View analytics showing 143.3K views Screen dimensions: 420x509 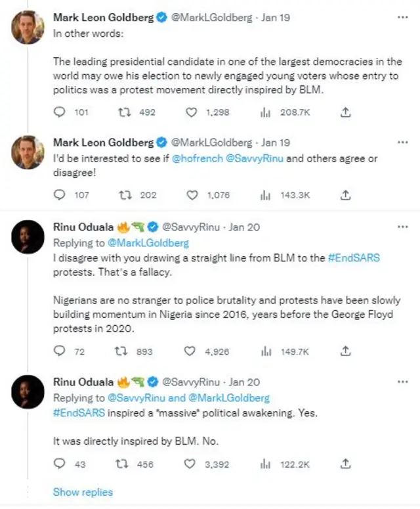pos(266,195)
